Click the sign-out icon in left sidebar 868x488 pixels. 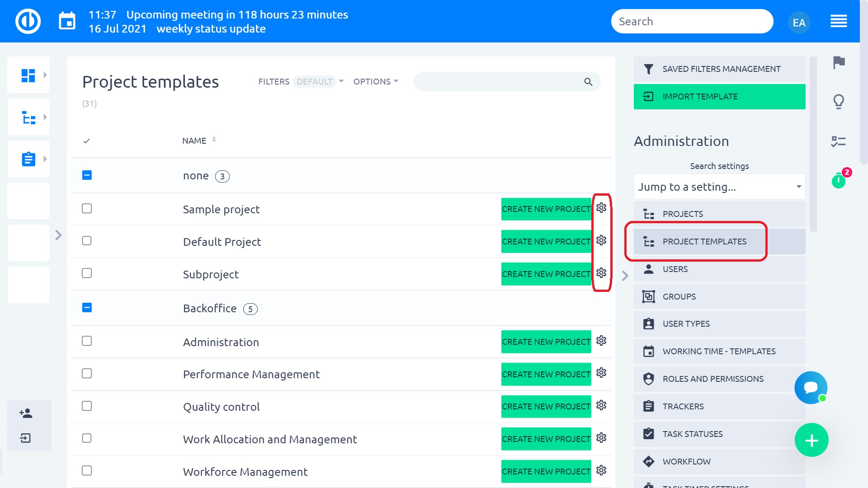tap(26, 438)
